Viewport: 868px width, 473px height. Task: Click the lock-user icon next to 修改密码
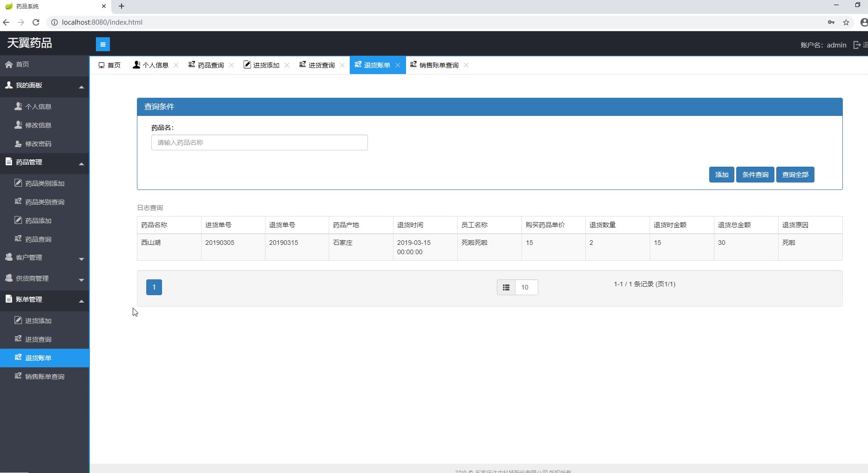(18, 143)
